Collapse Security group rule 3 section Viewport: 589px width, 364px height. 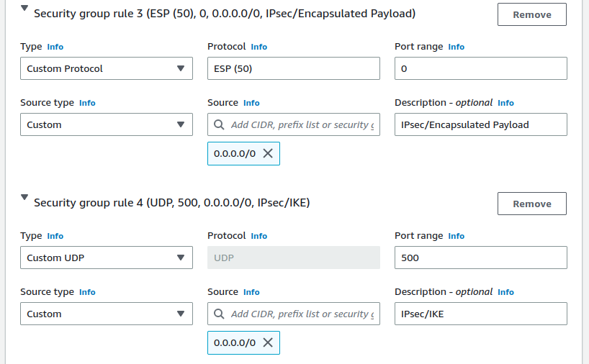[25, 9]
